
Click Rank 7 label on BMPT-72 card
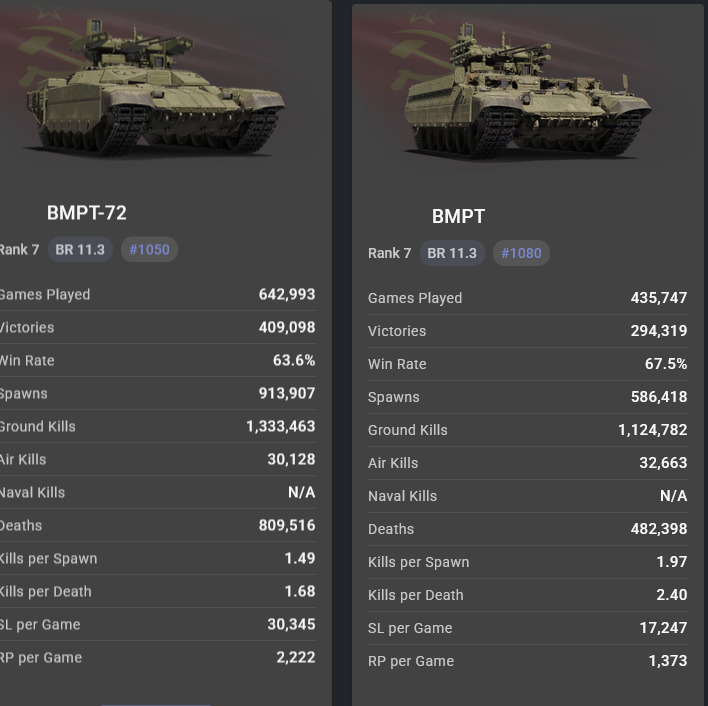[x=19, y=249]
